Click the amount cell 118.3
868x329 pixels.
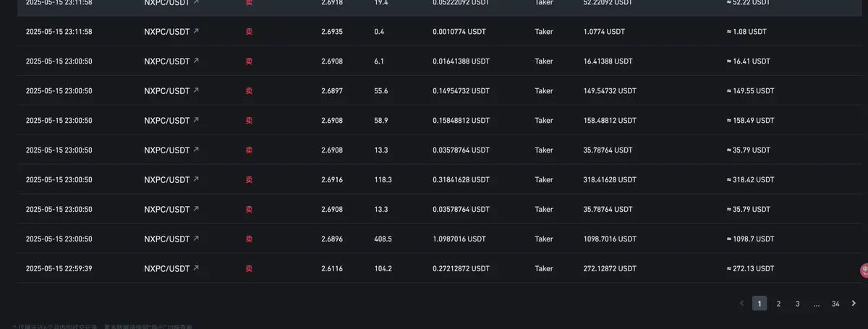[383, 179]
